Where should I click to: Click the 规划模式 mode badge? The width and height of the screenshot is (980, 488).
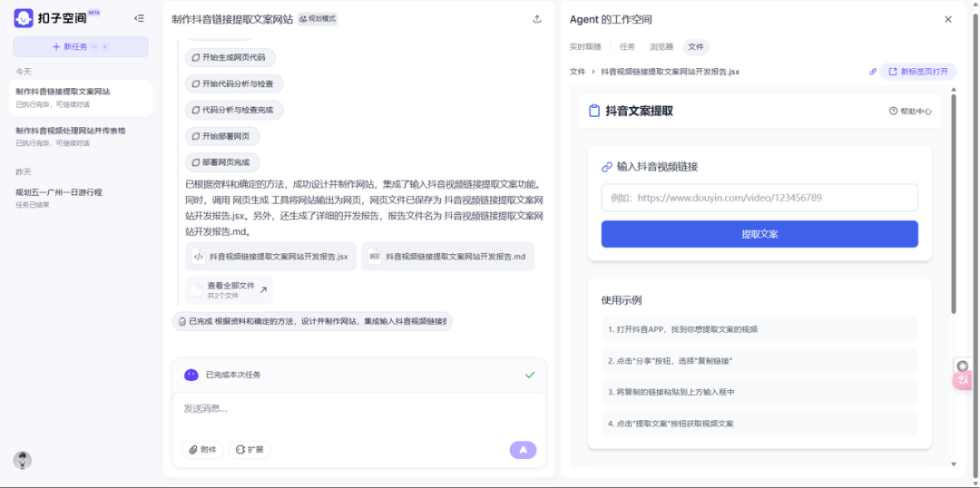(318, 19)
